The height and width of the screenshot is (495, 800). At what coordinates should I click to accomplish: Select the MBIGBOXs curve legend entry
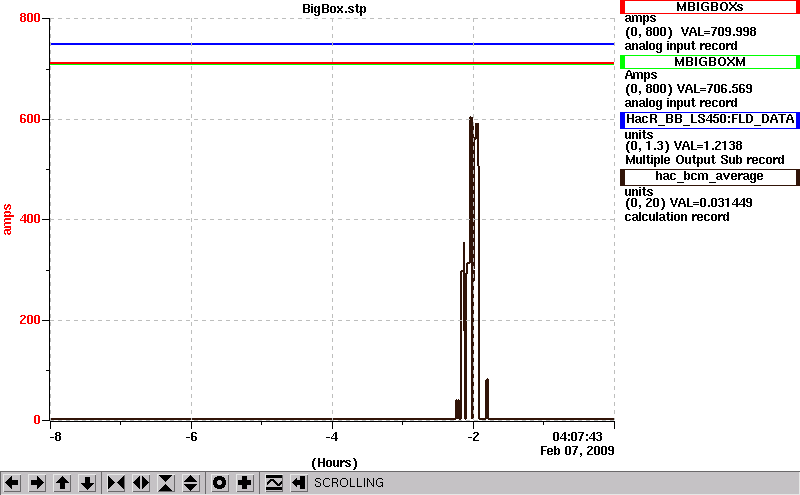[710, 7]
